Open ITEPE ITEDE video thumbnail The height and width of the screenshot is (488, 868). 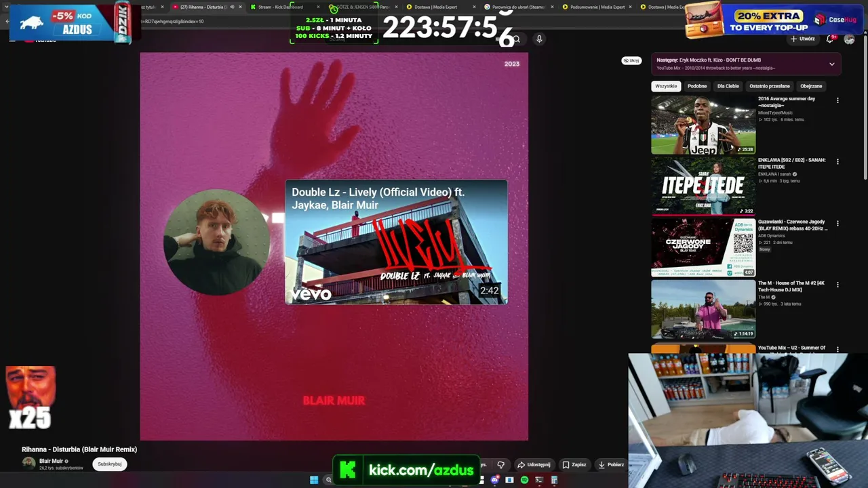tap(703, 186)
